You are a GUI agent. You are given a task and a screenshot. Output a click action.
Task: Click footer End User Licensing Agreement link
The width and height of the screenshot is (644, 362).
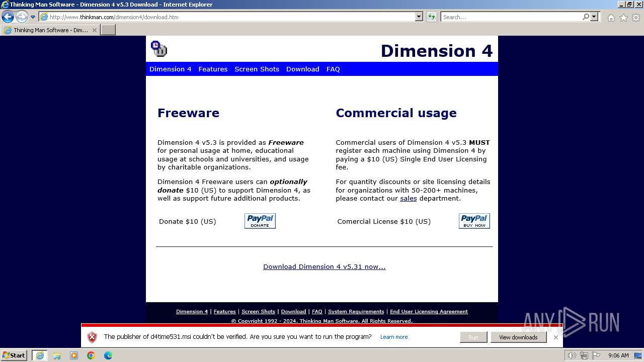[x=429, y=311]
